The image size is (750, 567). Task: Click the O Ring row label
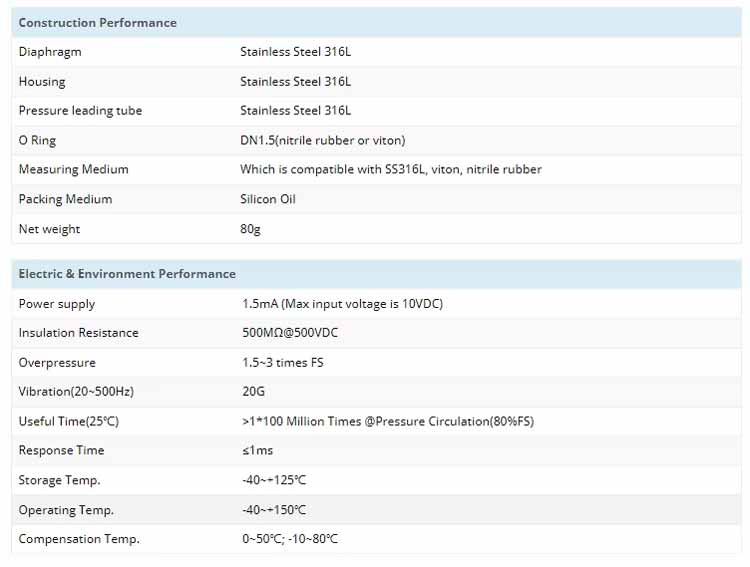[37, 141]
